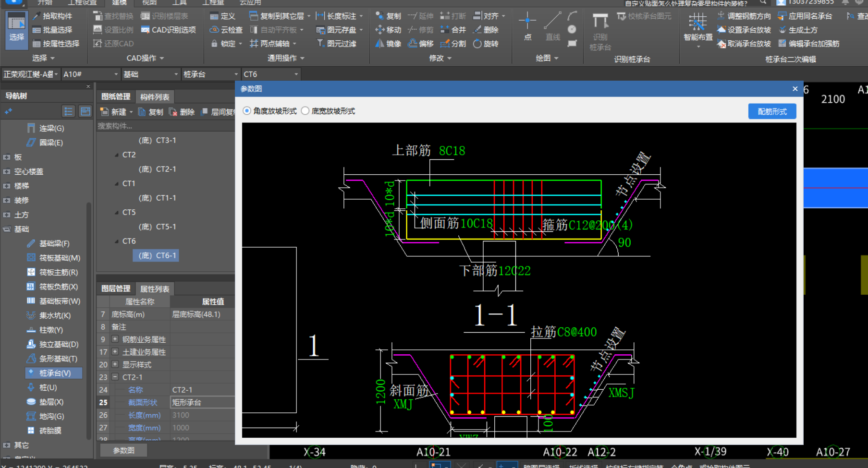This screenshot has width=868, height=468.
Task: Select 底宽放坡形式 radio option
Action: 328,111
